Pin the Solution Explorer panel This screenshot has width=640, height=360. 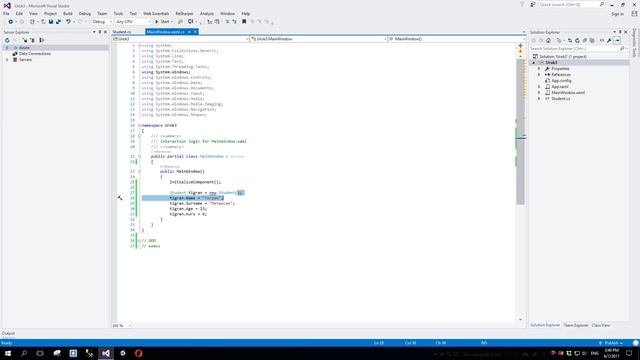pyautogui.click(x=620, y=32)
